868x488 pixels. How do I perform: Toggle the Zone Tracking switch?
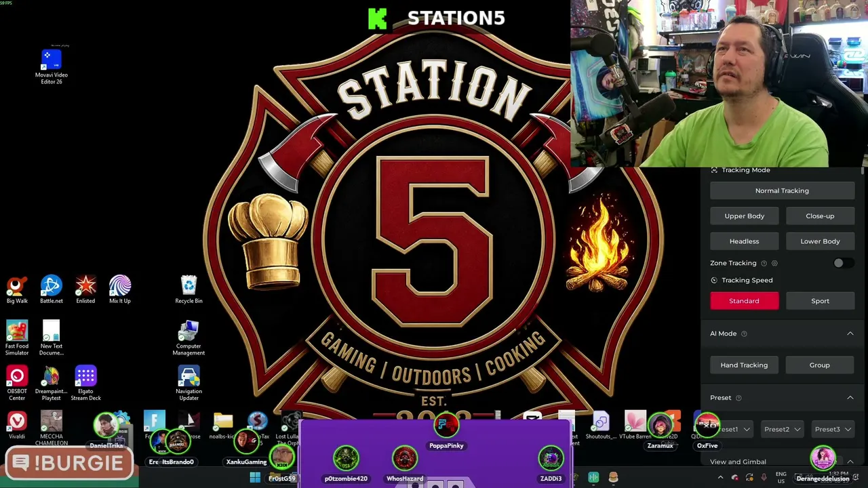point(842,263)
